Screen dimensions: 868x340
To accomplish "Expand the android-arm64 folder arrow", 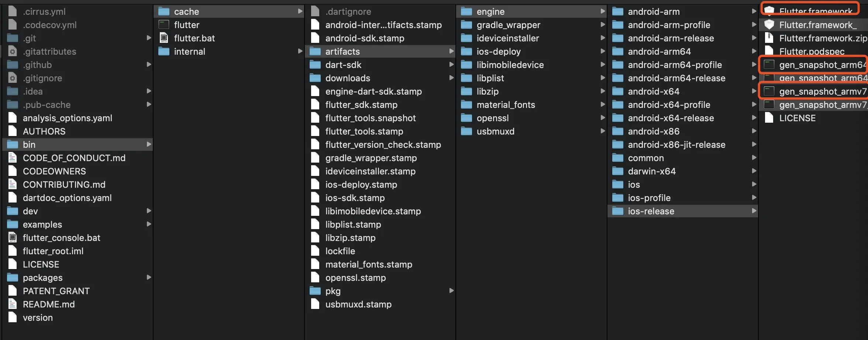I will click(754, 51).
